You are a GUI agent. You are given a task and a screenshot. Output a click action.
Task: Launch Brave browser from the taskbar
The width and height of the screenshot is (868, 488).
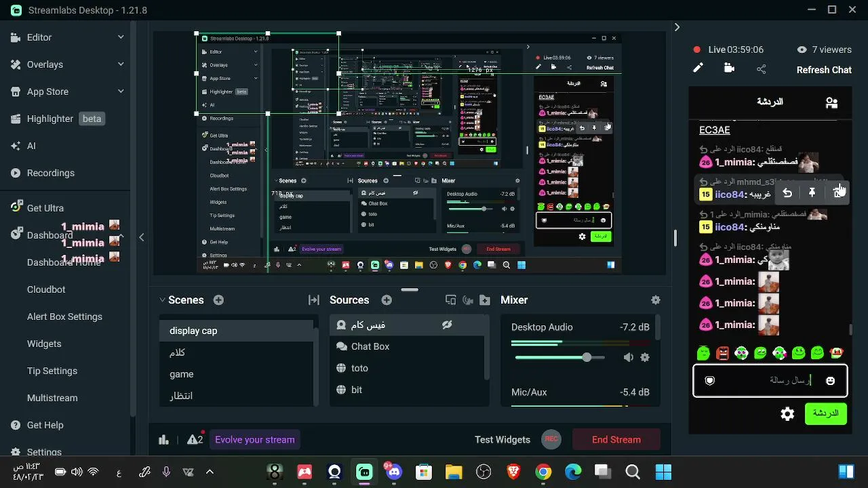[513, 472]
